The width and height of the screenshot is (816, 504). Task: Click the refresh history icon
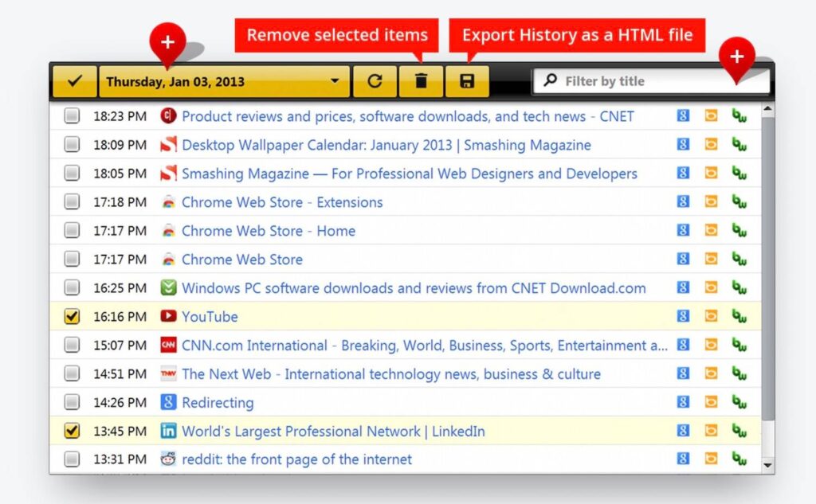(x=375, y=81)
